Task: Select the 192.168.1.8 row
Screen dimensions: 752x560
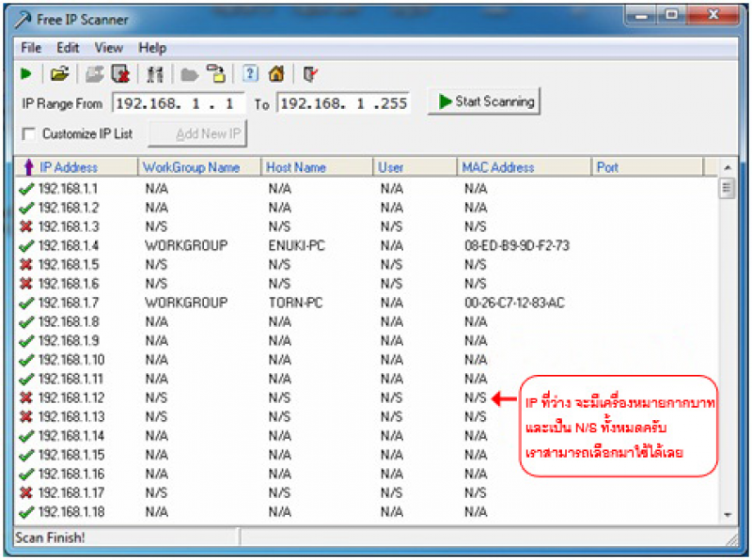Action: pyautogui.click(x=367, y=321)
